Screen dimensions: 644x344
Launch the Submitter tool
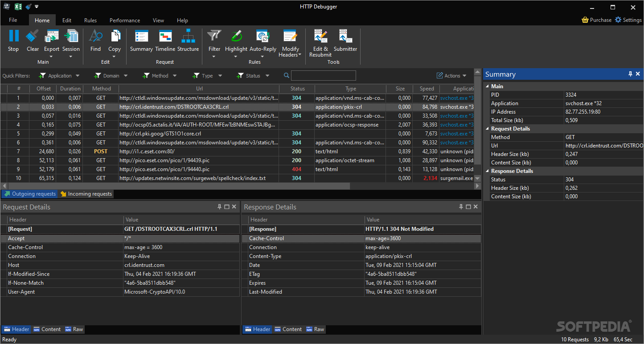click(345, 41)
